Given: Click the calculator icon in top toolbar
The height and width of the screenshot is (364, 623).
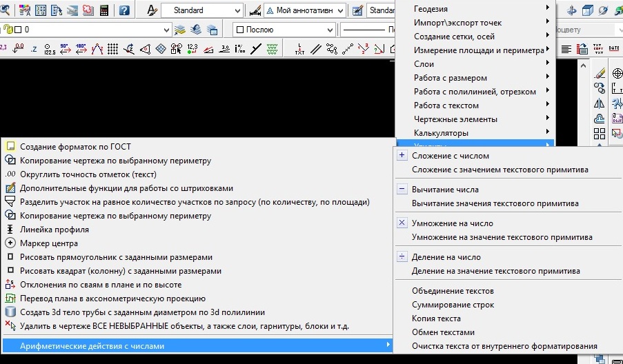Looking at the screenshot, I should [x=104, y=11].
